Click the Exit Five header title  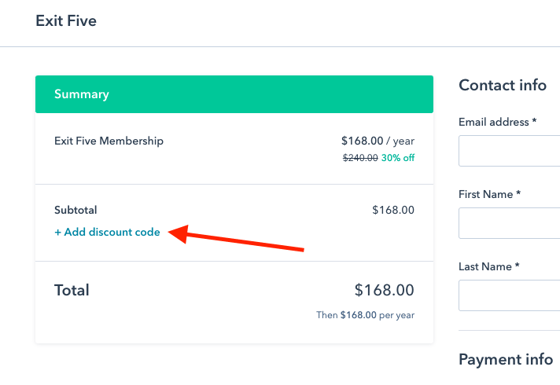click(66, 21)
